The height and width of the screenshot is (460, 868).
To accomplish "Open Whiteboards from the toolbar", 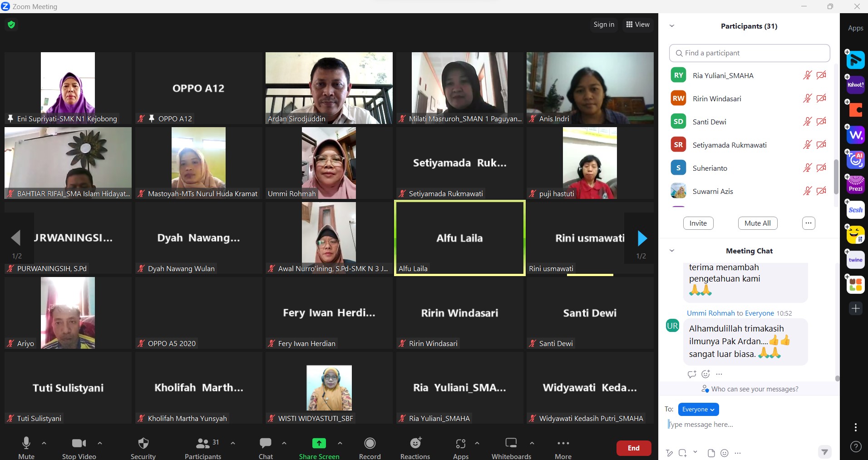I will click(x=511, y=447).
